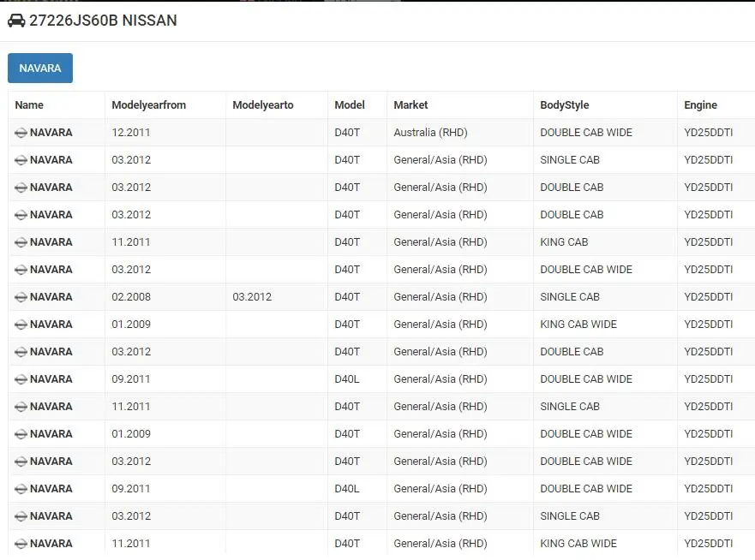Click the Model column header
This screenshot has width=755, height=560.
coord(350,104)
